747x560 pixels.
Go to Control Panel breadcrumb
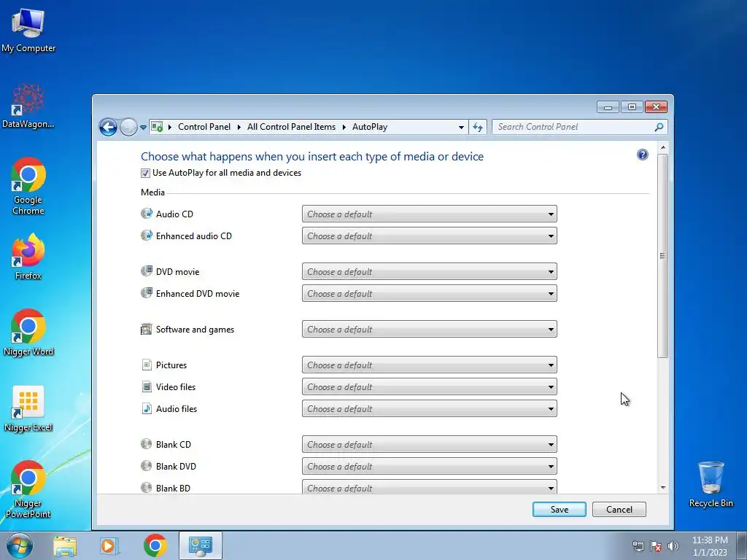[x=204, y=127]
